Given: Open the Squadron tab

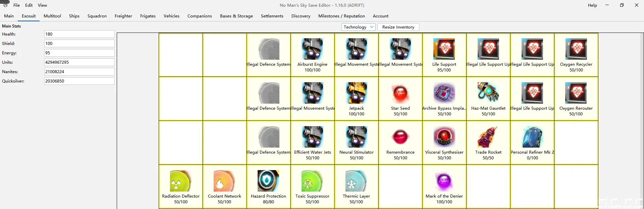Looking at the screenshot, I should click(x=97, y=16).
